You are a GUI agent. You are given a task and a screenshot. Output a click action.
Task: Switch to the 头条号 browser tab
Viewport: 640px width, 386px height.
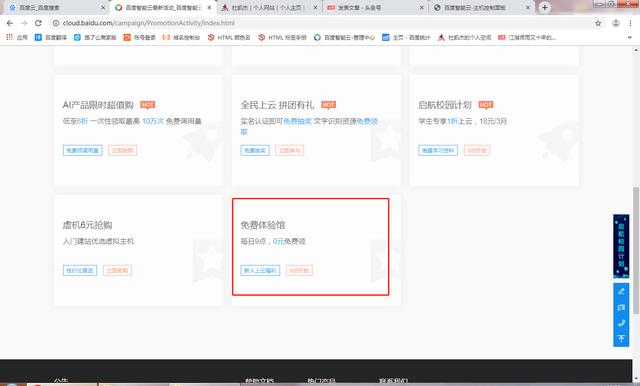point(376,8)
